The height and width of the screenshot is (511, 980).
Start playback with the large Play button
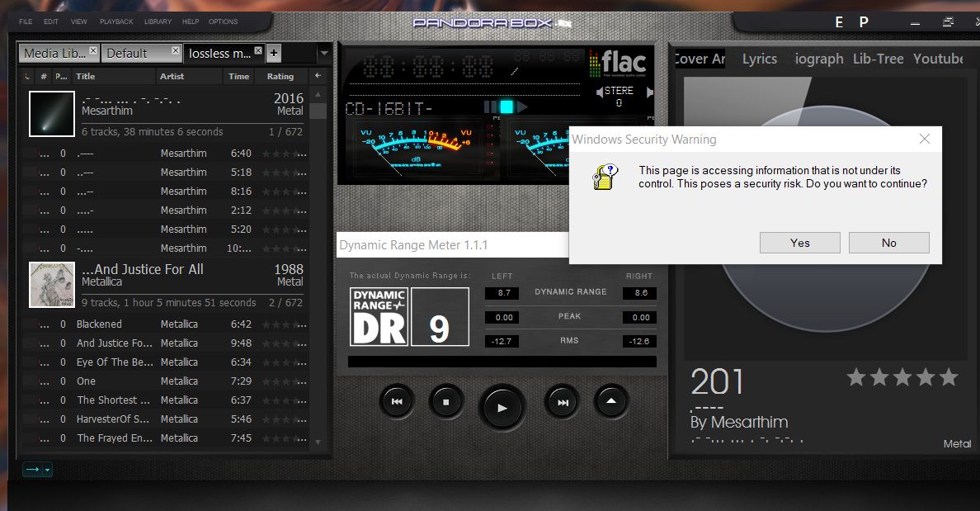click(502, 407)
